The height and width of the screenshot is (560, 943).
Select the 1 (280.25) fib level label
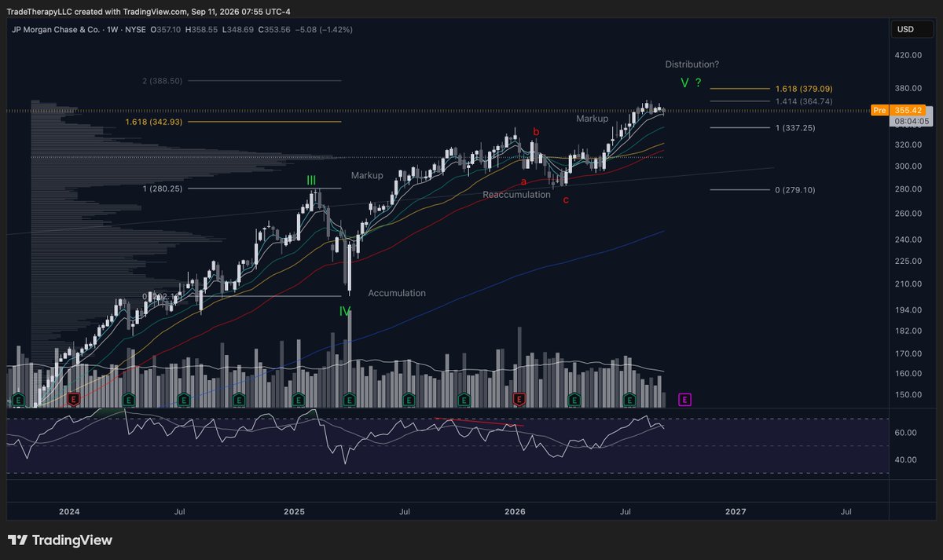point(163,188)
